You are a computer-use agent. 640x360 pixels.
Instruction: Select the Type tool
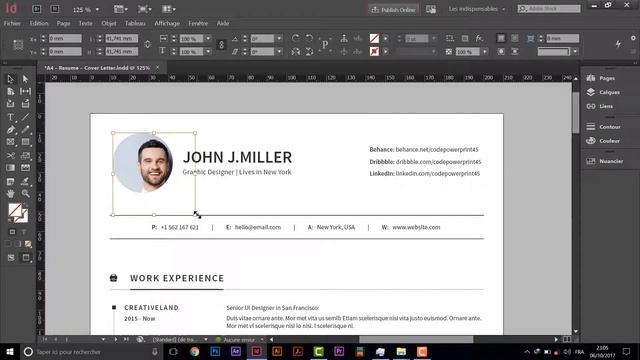(11, 117)
